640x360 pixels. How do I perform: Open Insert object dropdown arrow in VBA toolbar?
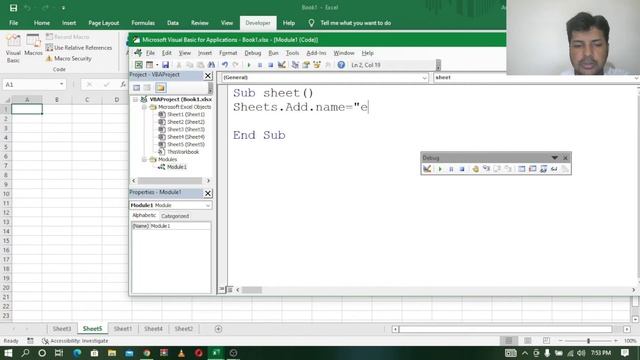click(x=157, y=65)
